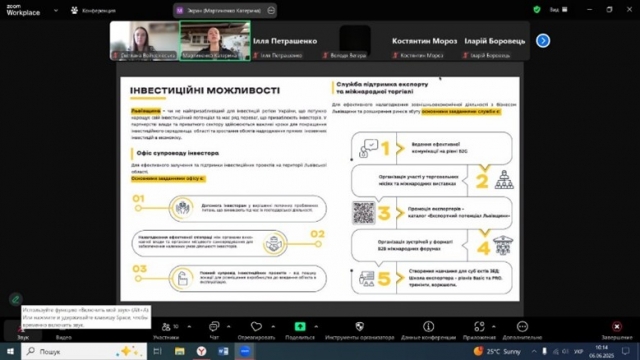Click slide heading ІНВЕСТИЦІЙНІ МОЖЛИВОСТІ
Viewport: 640px width, 360px height.
pos(205,91)
